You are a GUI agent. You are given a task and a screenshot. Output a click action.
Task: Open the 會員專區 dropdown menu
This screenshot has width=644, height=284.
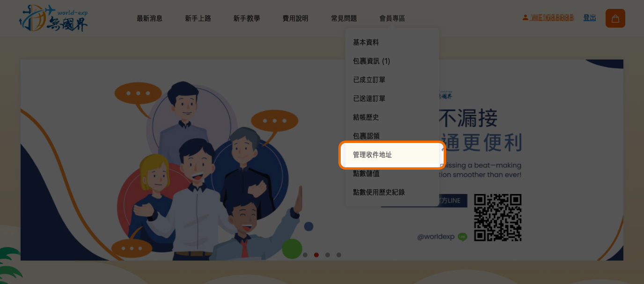392,18
